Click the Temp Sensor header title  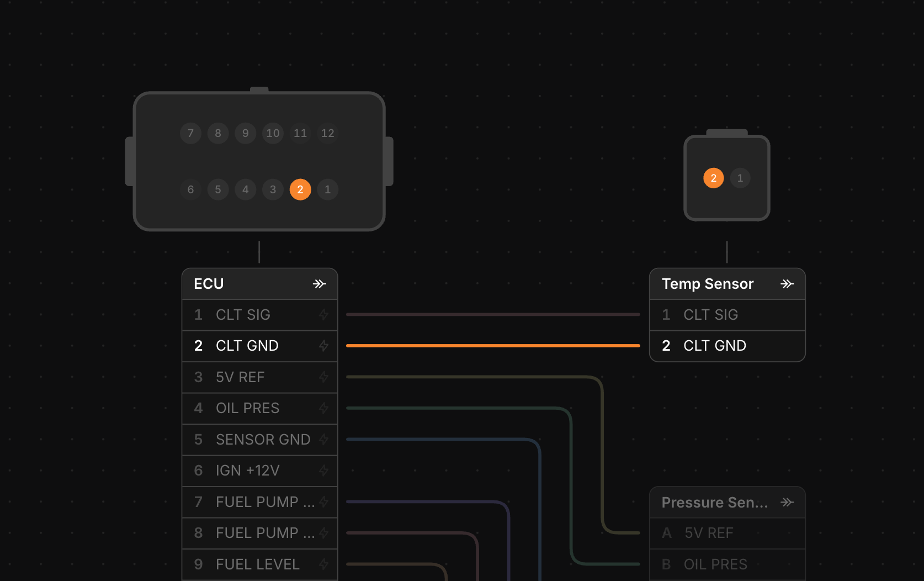tap(708, 284)
